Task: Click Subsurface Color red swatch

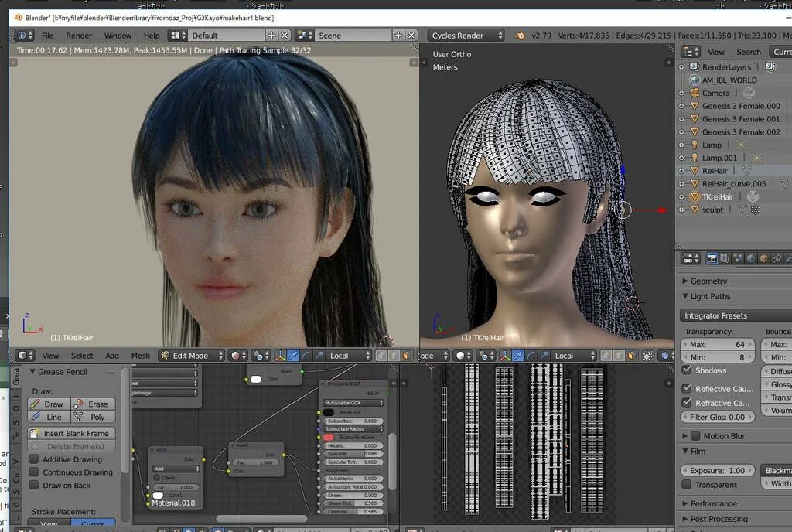Action: coord(329,437)
